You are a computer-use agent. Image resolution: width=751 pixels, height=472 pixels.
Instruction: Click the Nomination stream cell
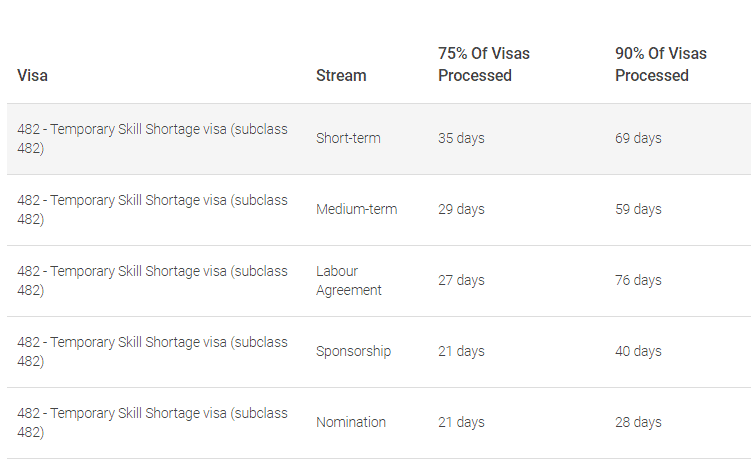[x=351, y=422]
